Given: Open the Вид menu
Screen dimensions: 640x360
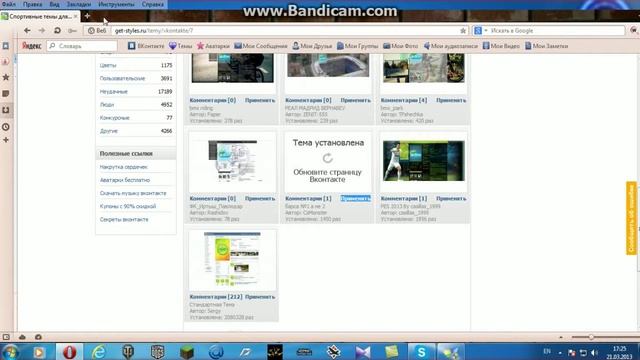Looking at the screenshot, I should click(x=54, y=4).
